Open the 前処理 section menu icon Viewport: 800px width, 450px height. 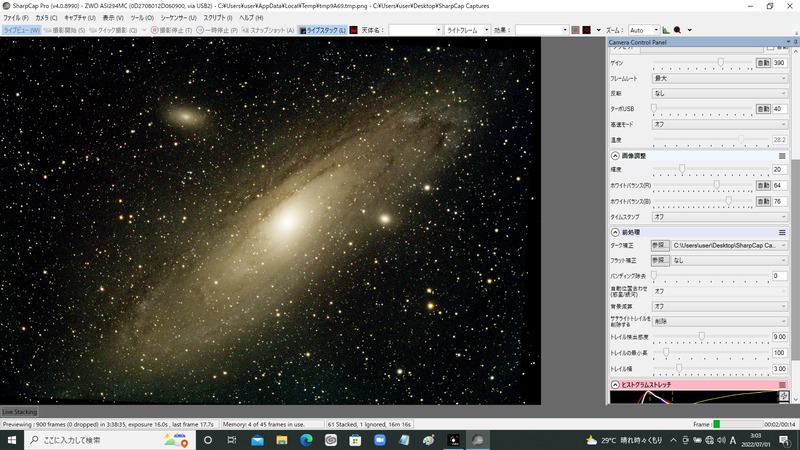[782, 232]
